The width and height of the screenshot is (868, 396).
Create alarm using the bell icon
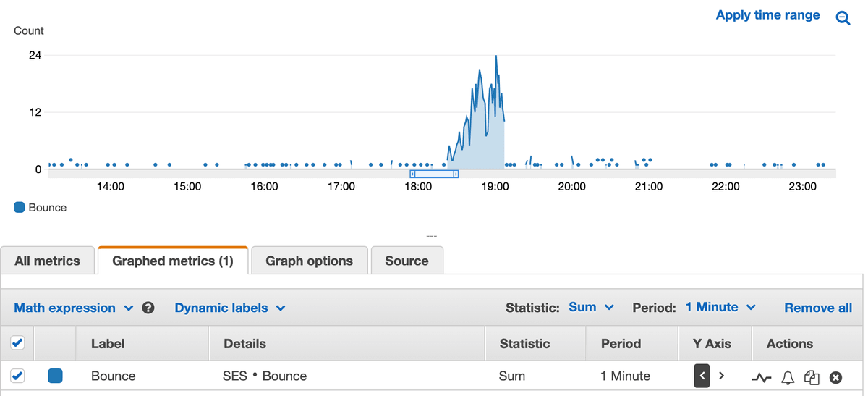pyautogui.click(x=788, y=377)
